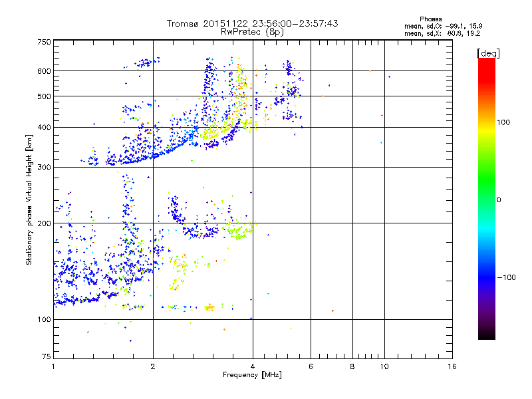
Task: Click the y-axis tick label '100'
Action: (44, 320)
